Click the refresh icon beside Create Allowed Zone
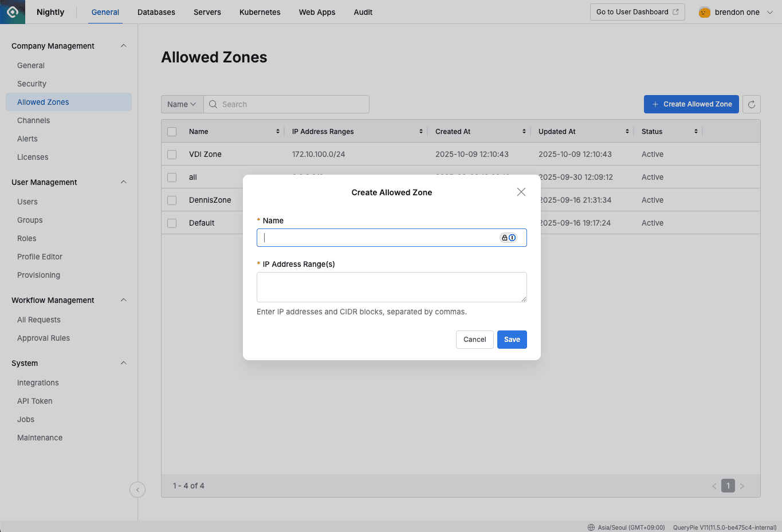This screenshot has height=532, width=782. point(751,104)
